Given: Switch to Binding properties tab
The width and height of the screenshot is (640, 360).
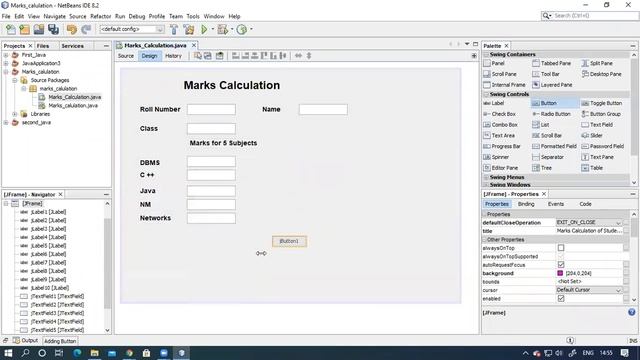Looking at the screenshot, I should click(526, 204).
